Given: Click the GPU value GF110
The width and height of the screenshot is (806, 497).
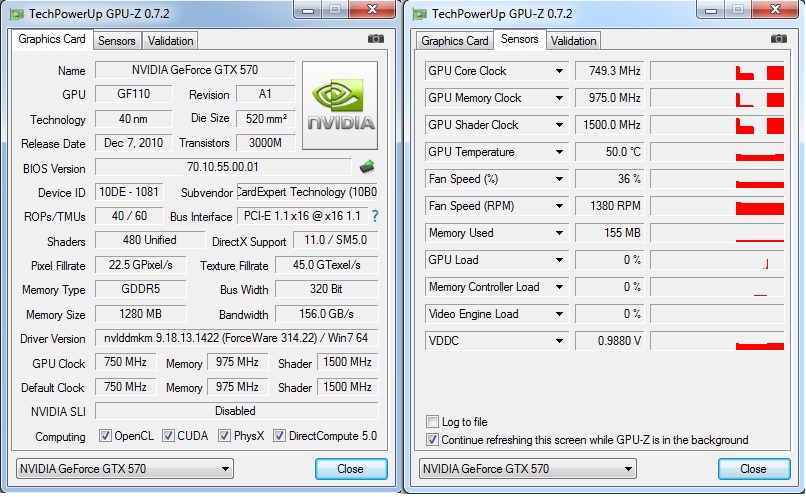Looking at the screenshot, I should (134, 94).
